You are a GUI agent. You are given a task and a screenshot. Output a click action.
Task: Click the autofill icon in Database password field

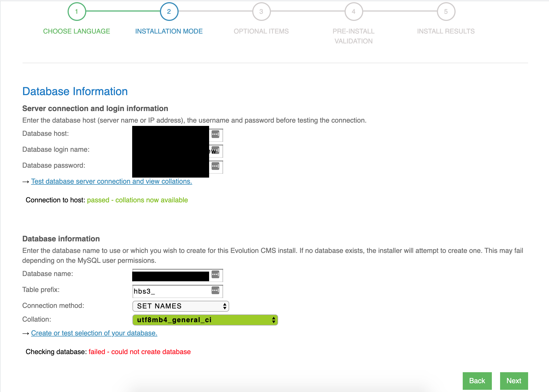coord(215,166)
